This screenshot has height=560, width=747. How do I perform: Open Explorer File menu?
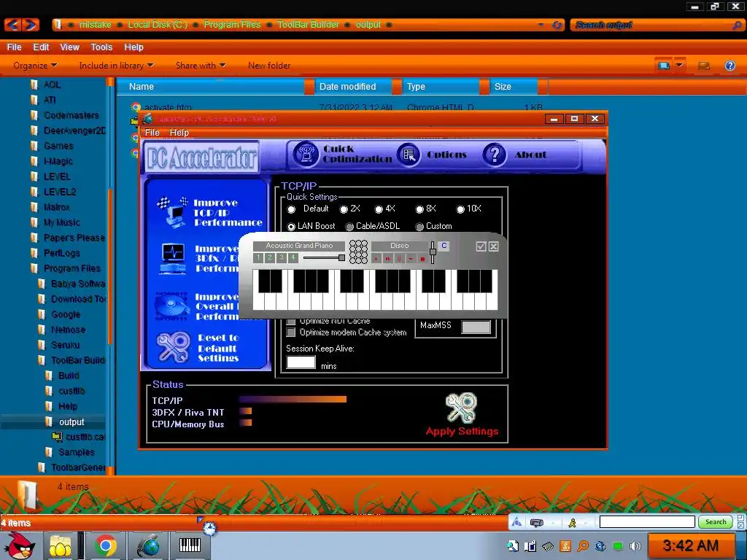click(14, 47)
